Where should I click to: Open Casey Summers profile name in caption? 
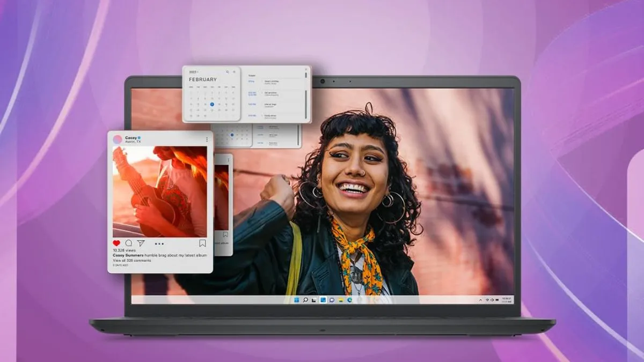pos(128,255)
